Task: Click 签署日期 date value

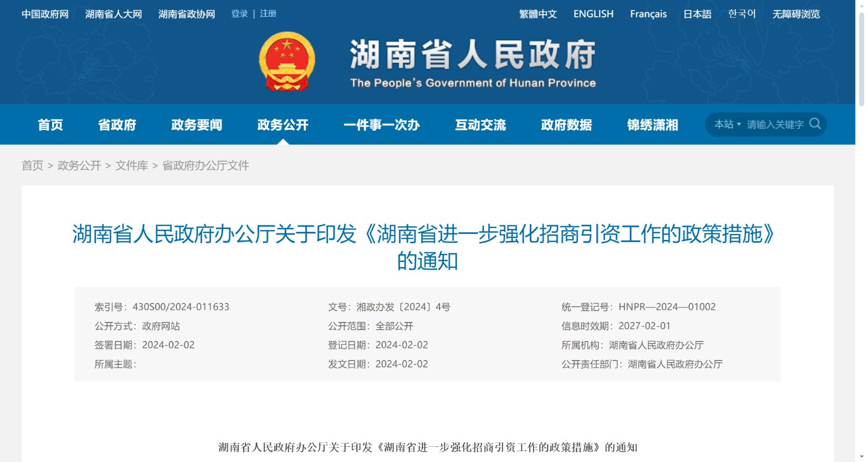Action: [x=168, y=345]
